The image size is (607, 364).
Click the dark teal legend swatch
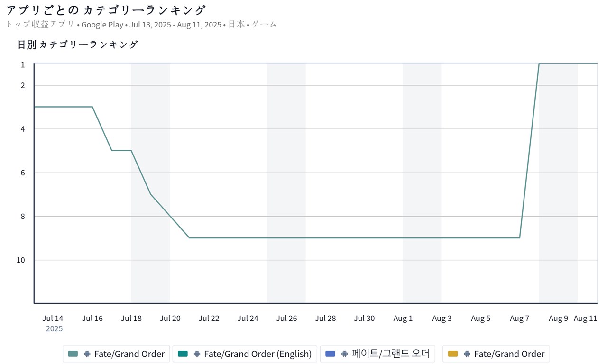coord(183,354)
